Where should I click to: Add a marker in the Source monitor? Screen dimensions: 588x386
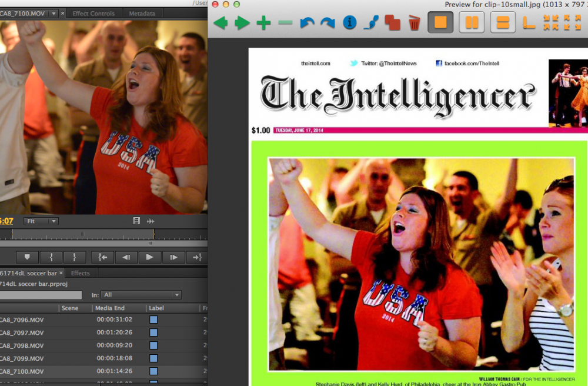[27, 257]
